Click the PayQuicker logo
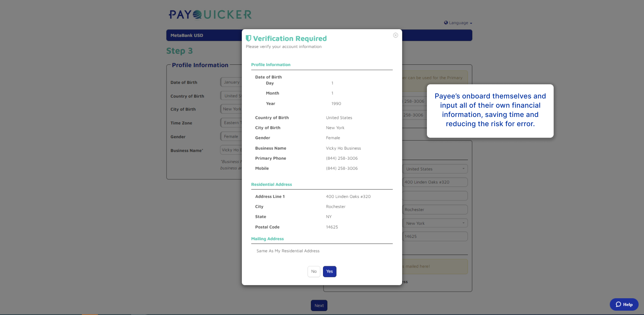Screen dimensions: 644x315 pyautogui.click(x=210, y=14)
